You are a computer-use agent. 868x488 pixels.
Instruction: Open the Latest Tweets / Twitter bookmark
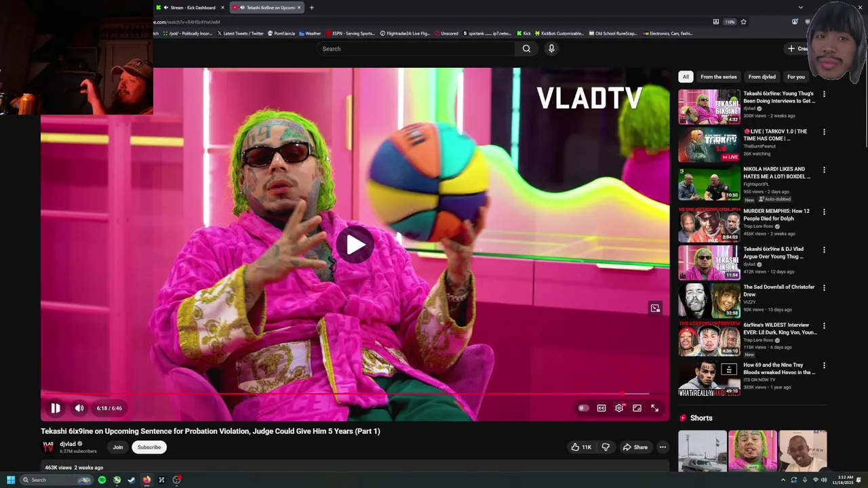point(241,33)
